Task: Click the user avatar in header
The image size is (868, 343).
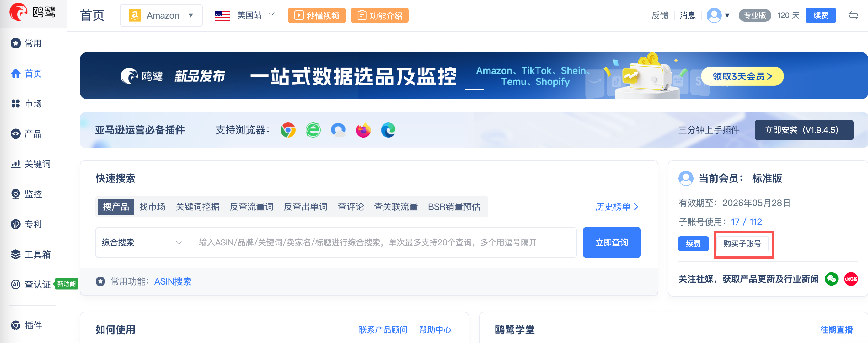Action: click(714, 15)
